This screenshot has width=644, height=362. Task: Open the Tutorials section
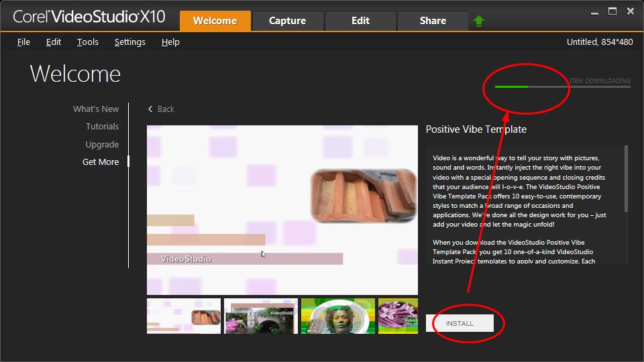pyautogui.click(x=102, y=127)
